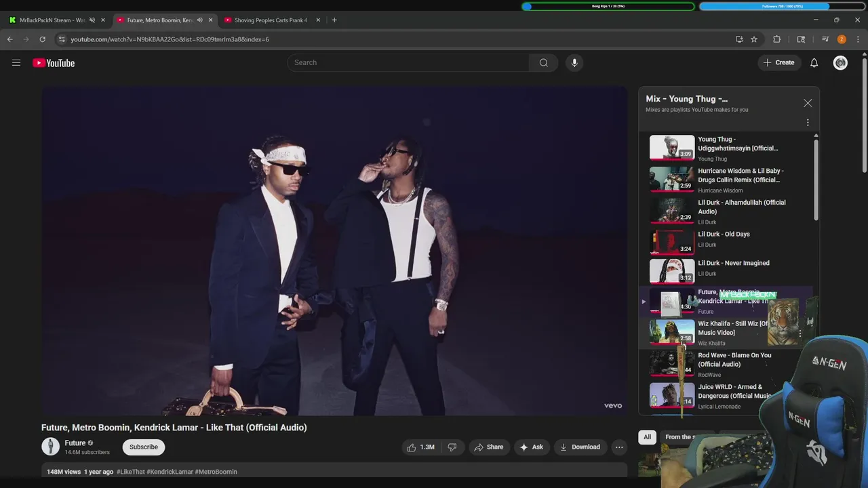The width and height of the screenshot is (868, 488).
Task: Dislike the video
Action: [452, 447]
